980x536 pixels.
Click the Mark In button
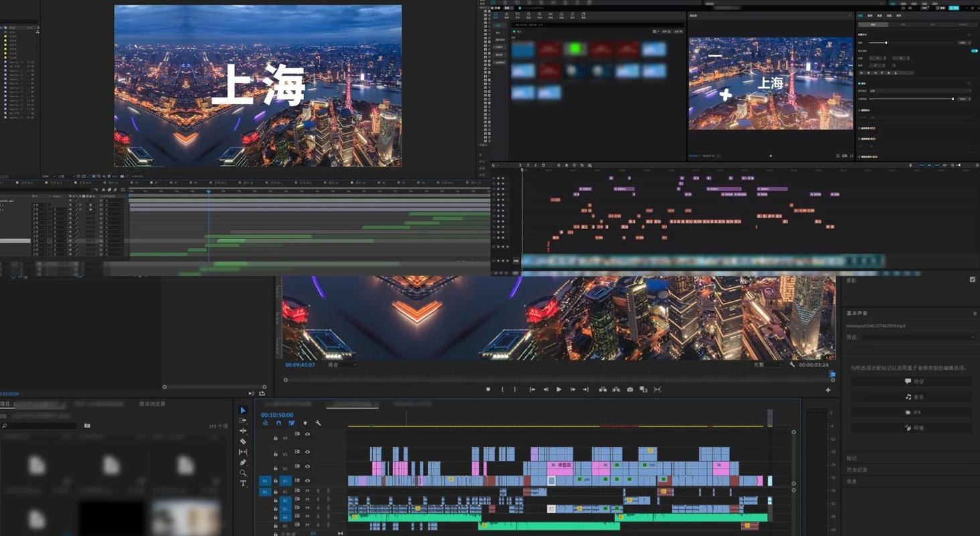[502, 389]
